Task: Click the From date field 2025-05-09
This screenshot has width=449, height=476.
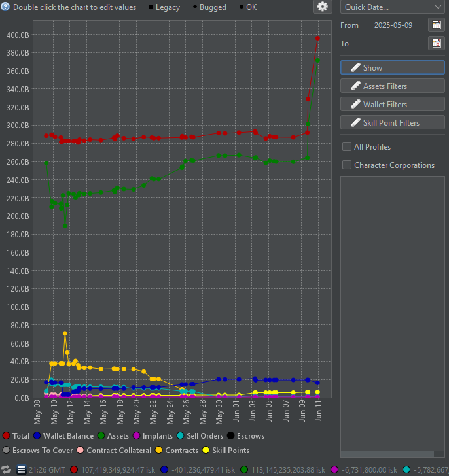Action: (x=393, y=25)
